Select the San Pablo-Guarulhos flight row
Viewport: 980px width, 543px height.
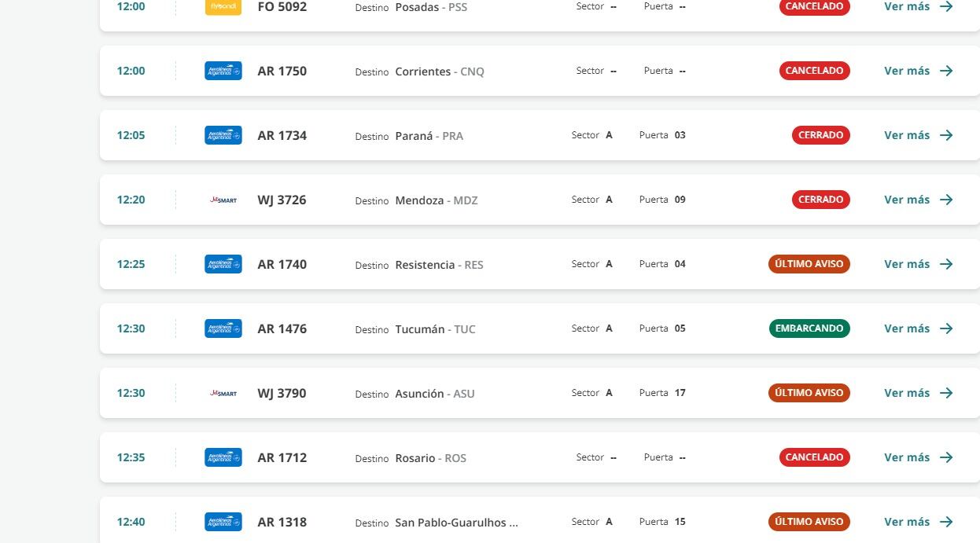coord(456,522)
